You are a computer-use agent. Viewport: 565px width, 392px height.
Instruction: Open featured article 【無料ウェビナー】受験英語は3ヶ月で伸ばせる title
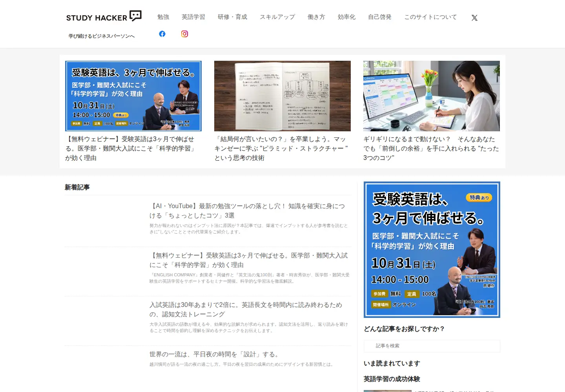coord(131,149)
